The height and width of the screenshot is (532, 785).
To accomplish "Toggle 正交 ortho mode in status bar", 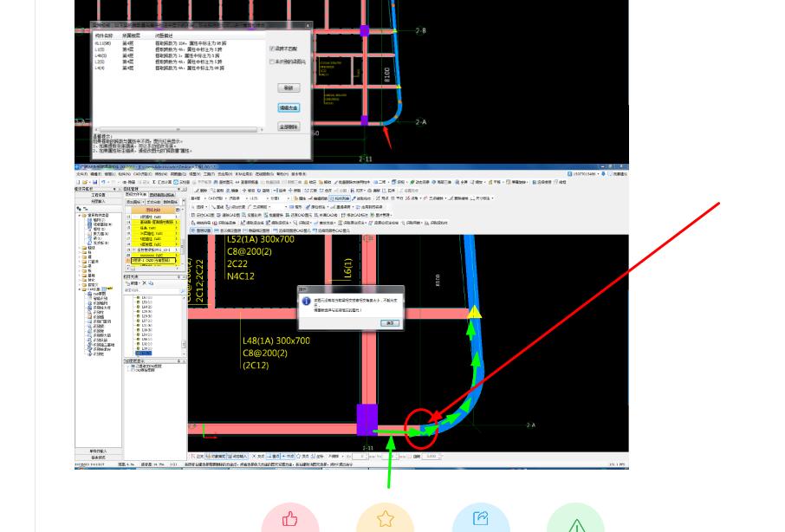I will (x=198, y=457).
